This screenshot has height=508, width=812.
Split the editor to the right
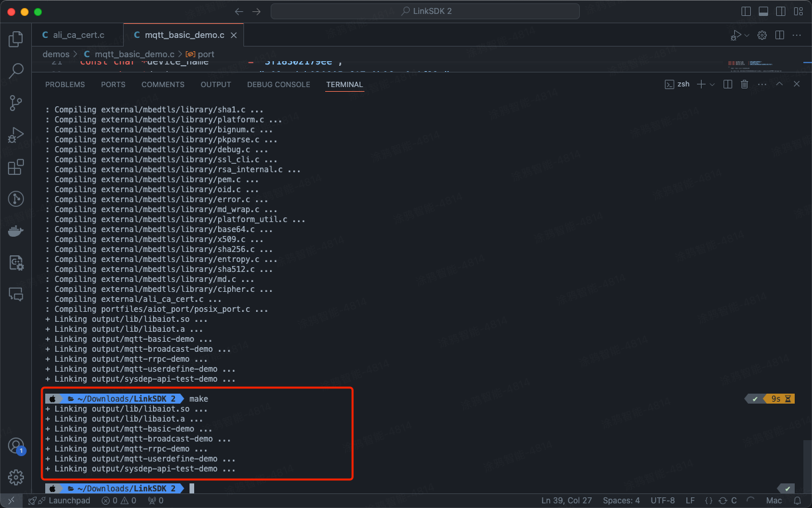click(780, 35)
